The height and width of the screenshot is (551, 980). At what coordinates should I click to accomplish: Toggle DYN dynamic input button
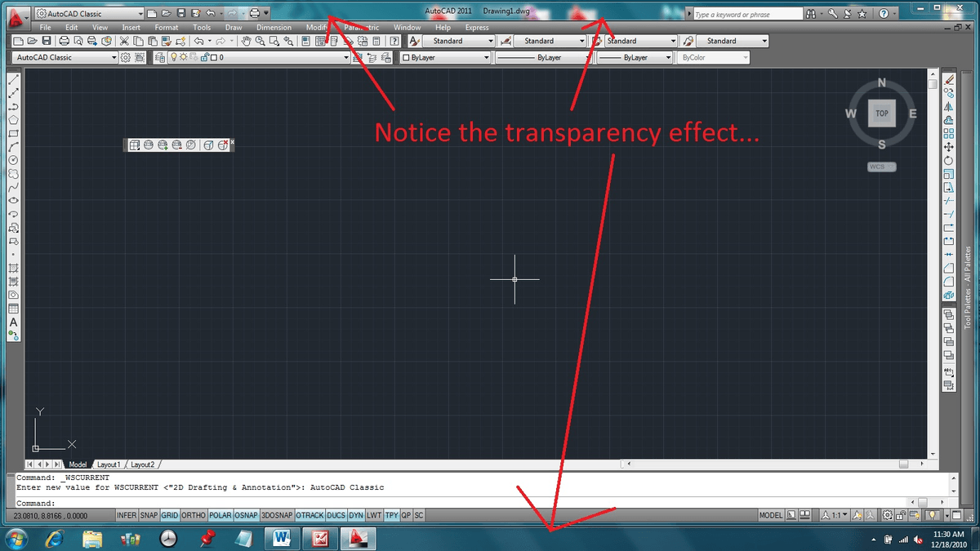pyautogui.click(x=356, y=516)
